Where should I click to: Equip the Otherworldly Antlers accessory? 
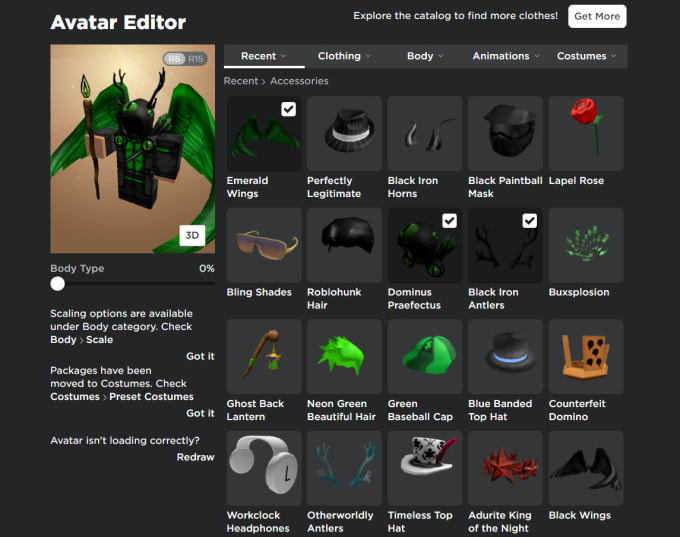pos(344,468)
